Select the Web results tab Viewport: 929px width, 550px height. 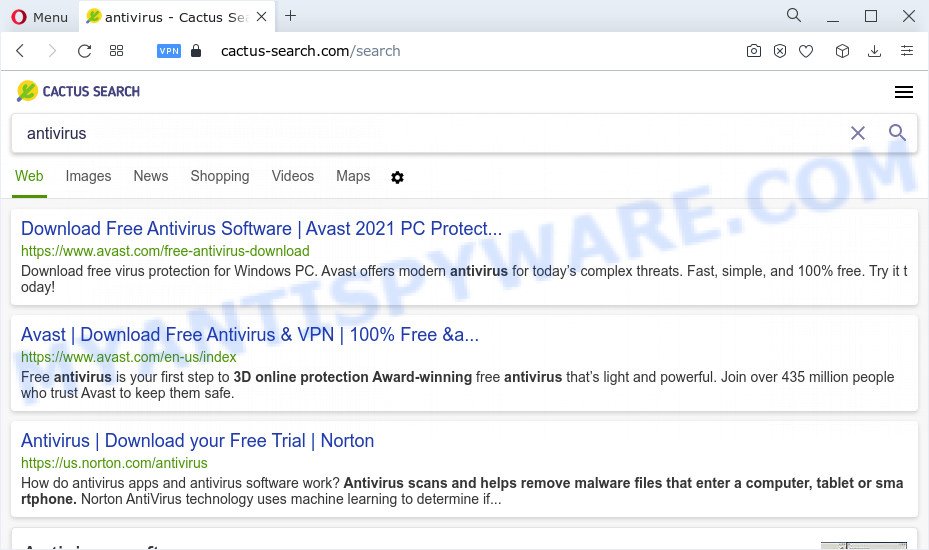tap(29, 176)
